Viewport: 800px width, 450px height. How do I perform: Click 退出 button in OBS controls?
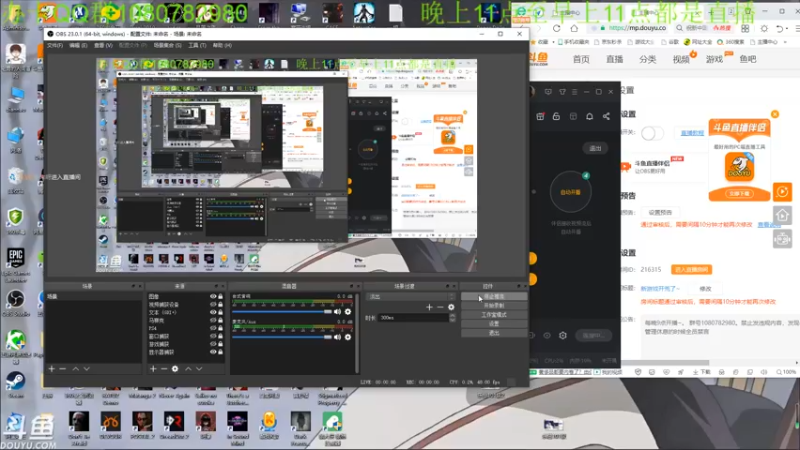point(494,333)
